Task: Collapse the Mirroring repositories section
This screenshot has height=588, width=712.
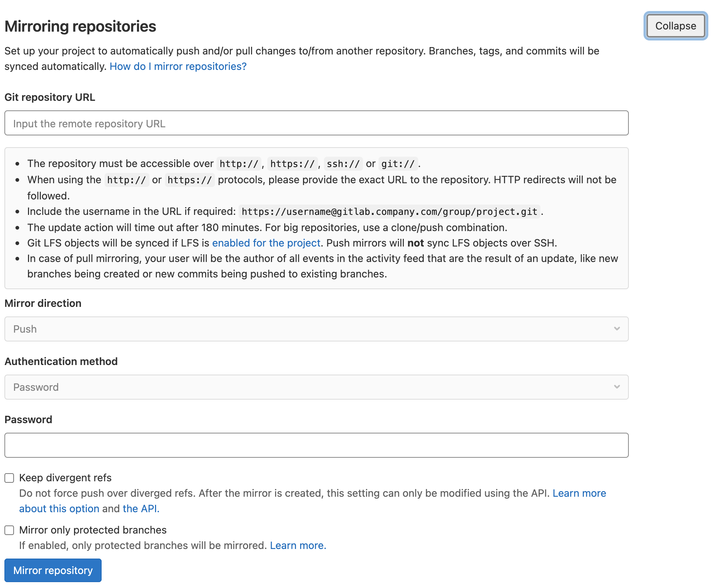Action: click(x=675, y=26)
